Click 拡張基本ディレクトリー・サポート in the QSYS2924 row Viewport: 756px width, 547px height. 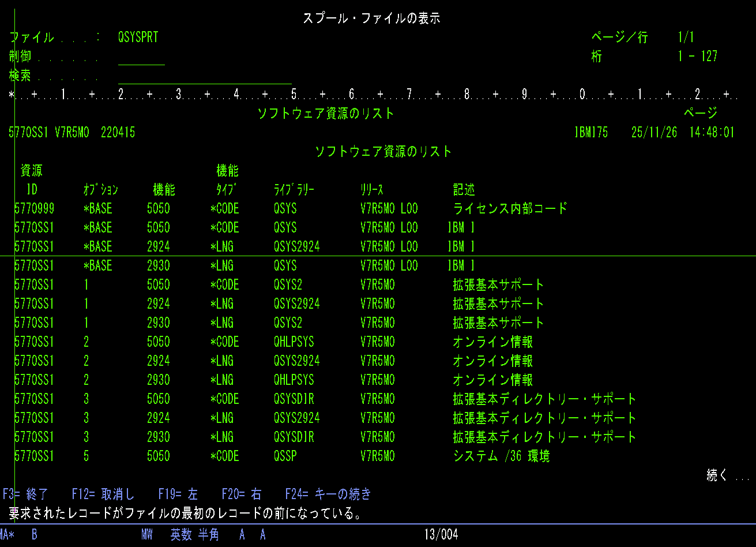pos(545,418)
